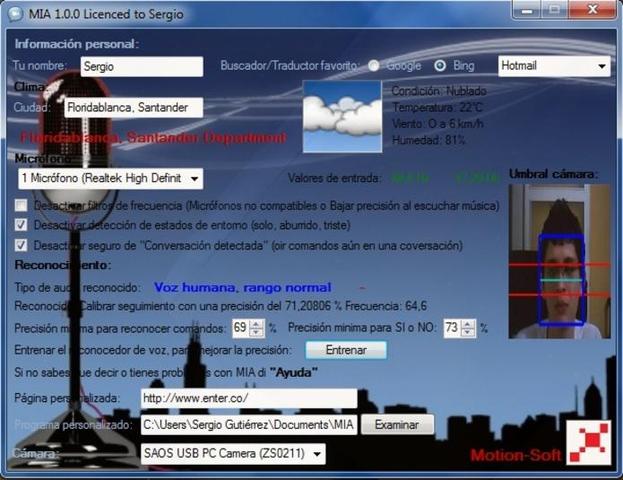The image size is (623, 480).
Task: Open the Micrófono Realtek device dropdown
Action: pos(110,178)
